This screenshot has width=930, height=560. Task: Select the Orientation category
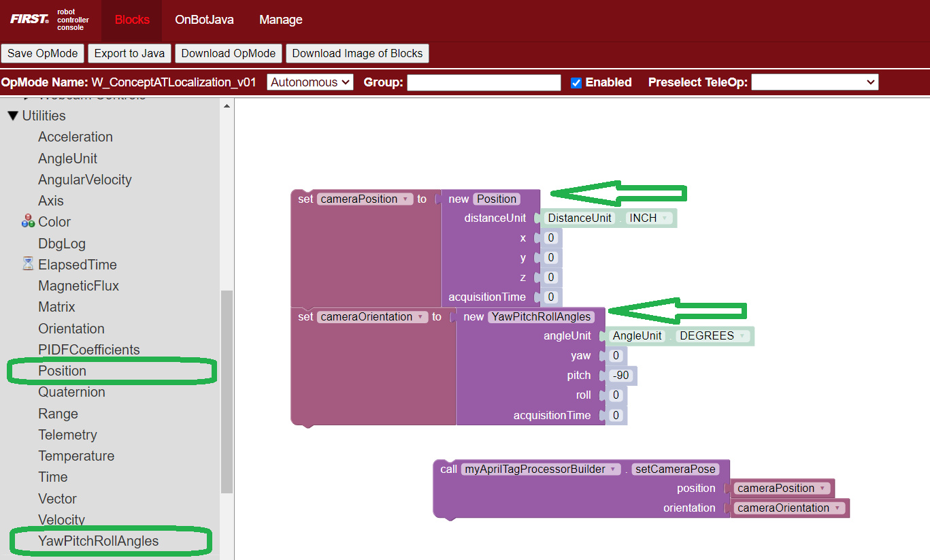point(71,329)
